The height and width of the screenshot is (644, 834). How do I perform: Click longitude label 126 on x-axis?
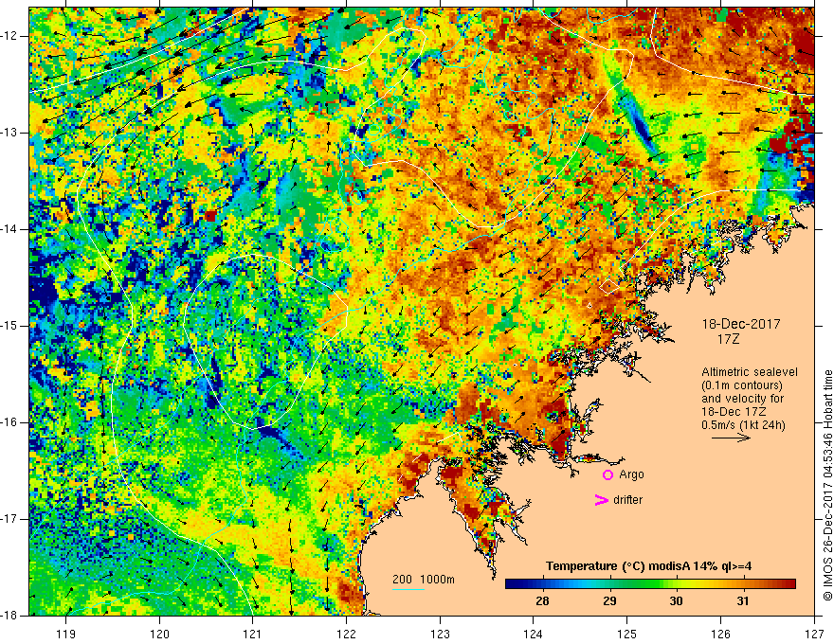[720, 634]
